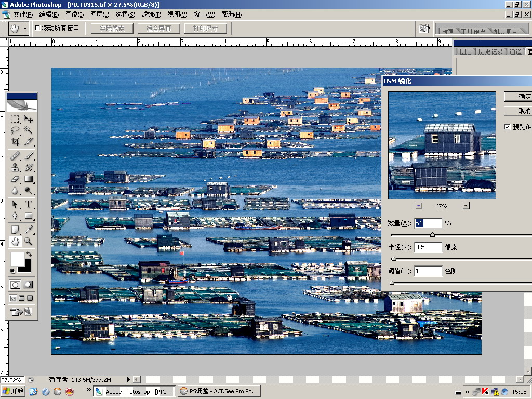Select standard screen mode
The width and height of the screenshot is (532, 399).
pyautogui.click(x=13, y=298)
